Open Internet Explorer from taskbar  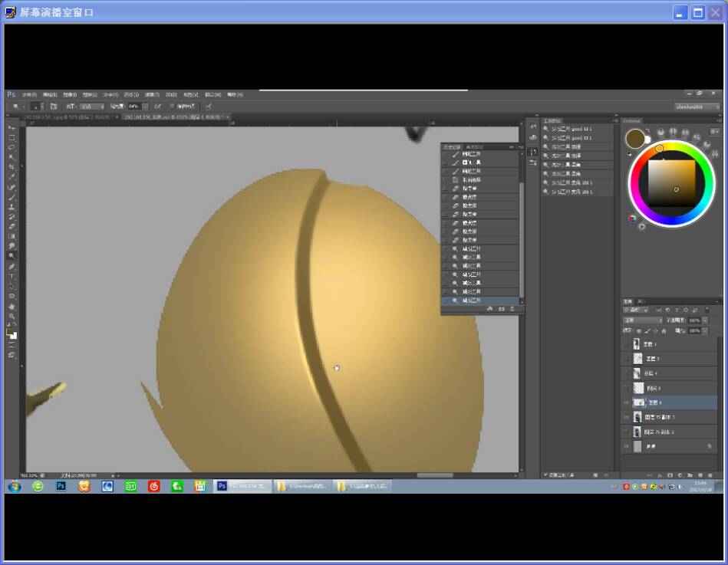pyautogui.click(x=38, y=486)
